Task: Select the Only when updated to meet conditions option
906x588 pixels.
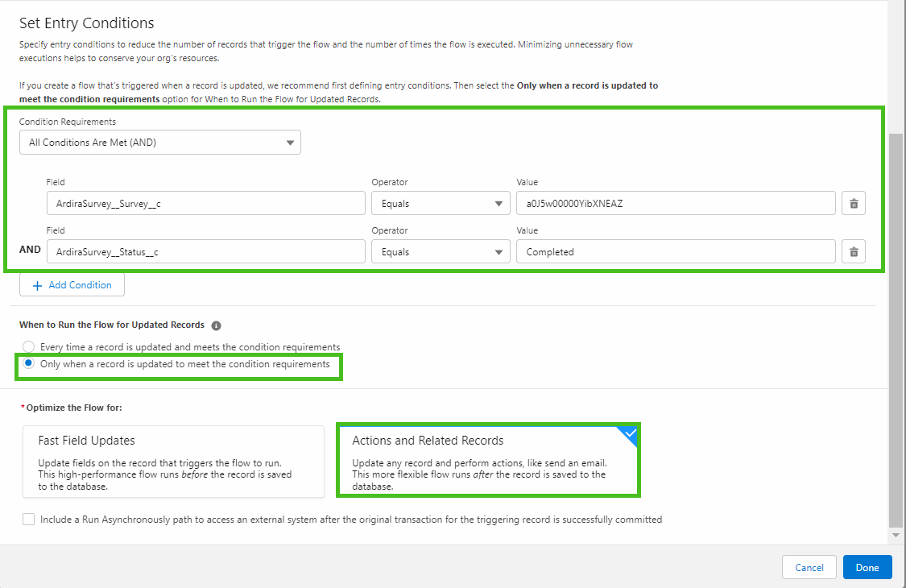Action: tap(28, 364)
